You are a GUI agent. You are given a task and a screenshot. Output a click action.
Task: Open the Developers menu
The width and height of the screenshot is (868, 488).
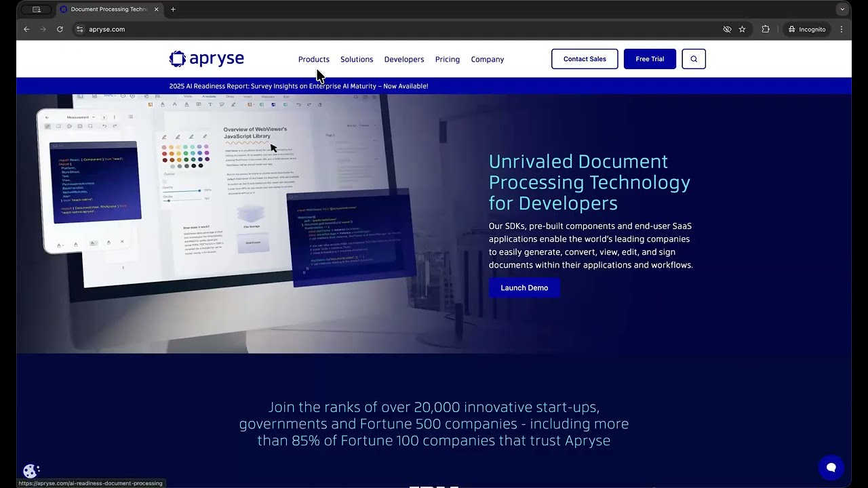404,59
